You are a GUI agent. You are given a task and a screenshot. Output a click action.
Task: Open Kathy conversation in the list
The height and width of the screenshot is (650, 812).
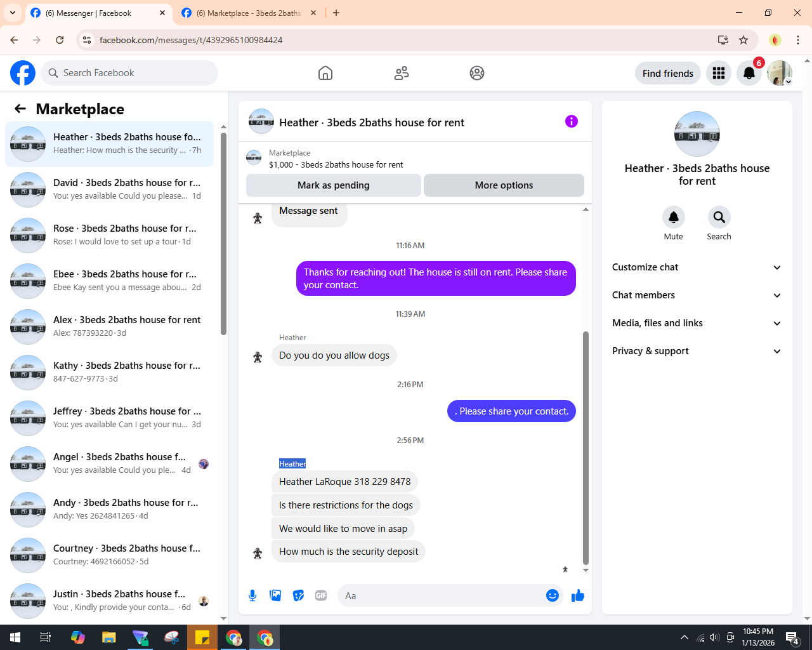pyautogui.click(x=109, y=373)
